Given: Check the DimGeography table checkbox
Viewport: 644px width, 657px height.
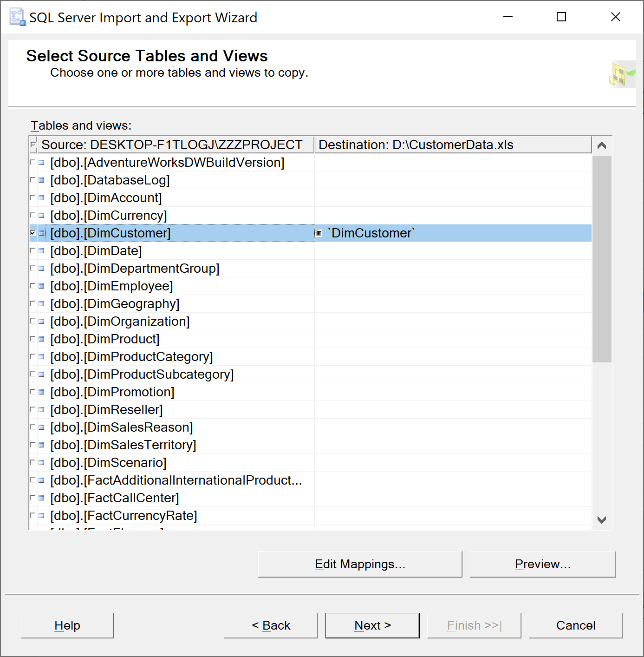Looking at the screenshot, I should (x=33, y=303).
